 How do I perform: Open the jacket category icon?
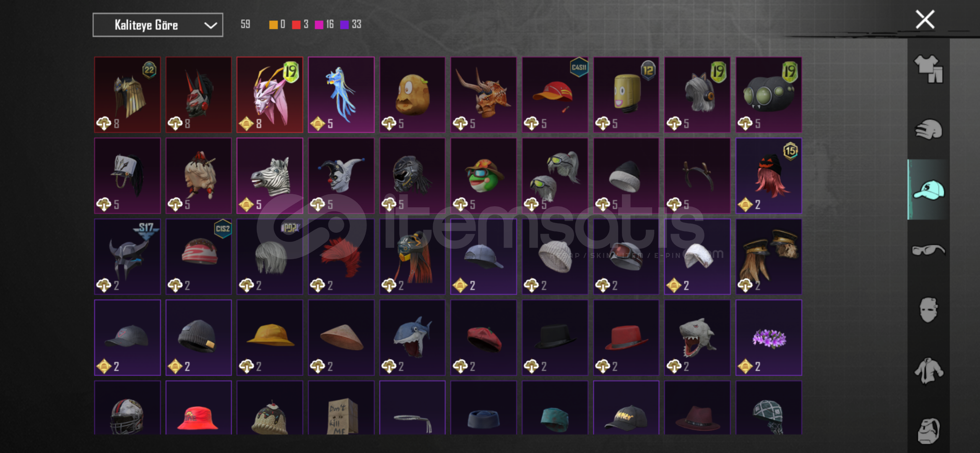(x=928, y=370)
